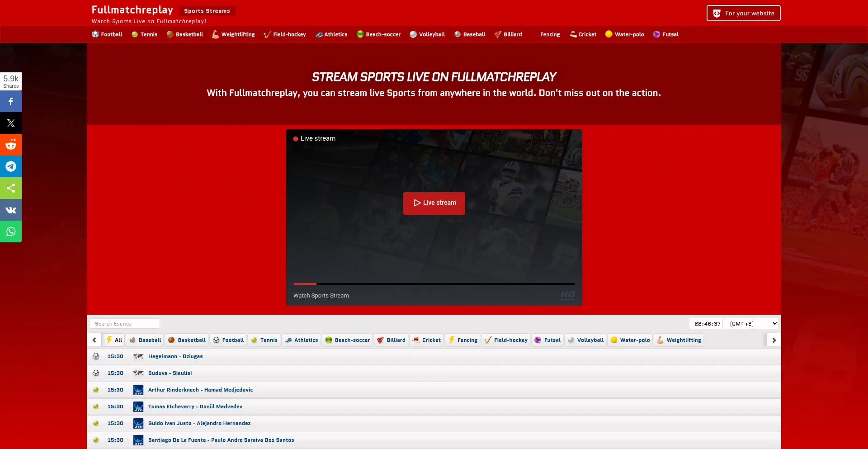Viewport: 868px width, 449px height.
Task: Share via WhatsApp sidebar icon
Action: point(11,232)
